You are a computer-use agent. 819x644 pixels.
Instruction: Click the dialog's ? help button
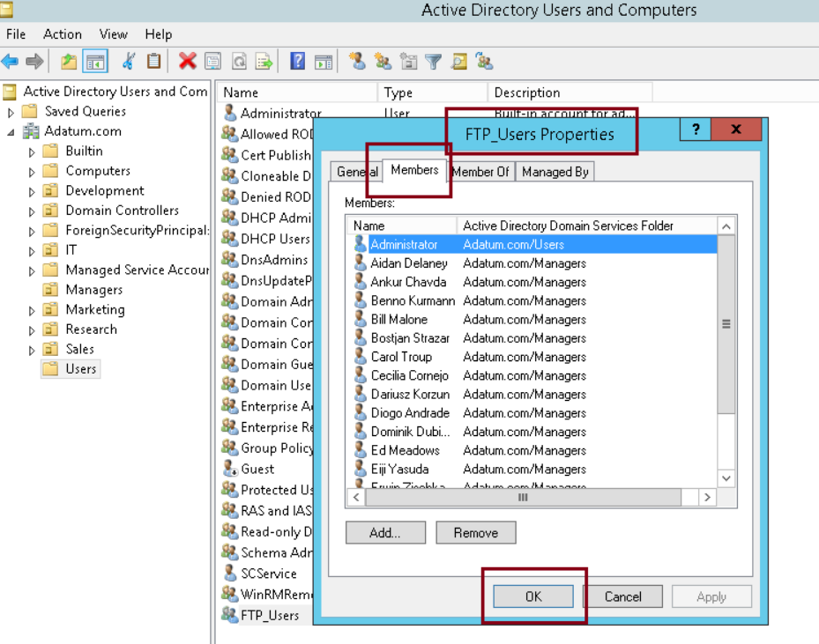click(x=696, y=129)
